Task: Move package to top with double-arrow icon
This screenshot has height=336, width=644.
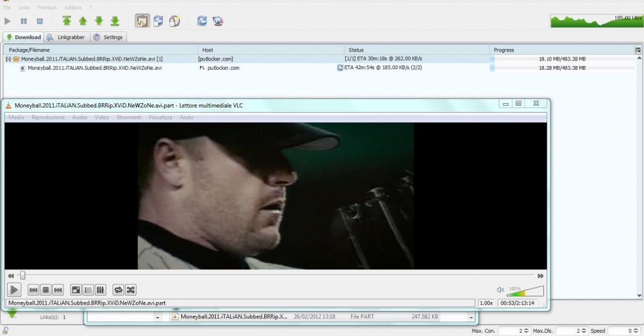Action: click(x=67, y=21)
